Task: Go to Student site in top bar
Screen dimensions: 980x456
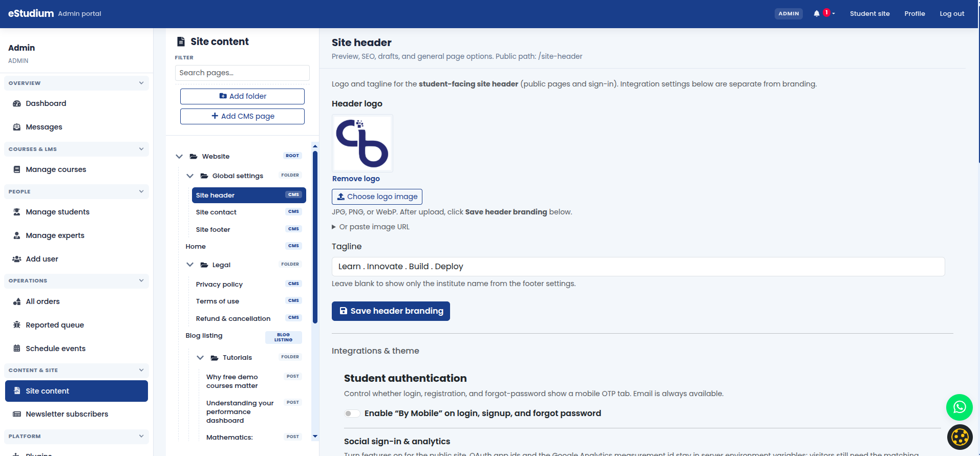Action: 869,14
